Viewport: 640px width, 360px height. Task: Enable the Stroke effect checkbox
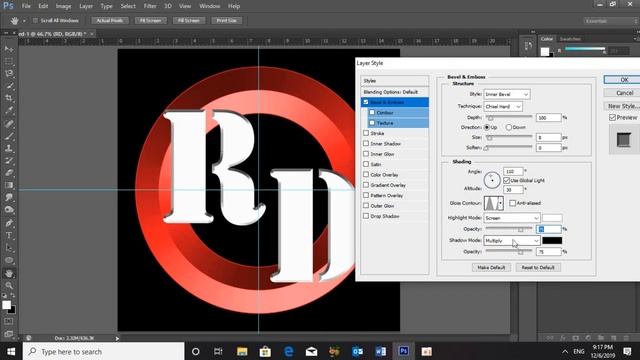366,133
